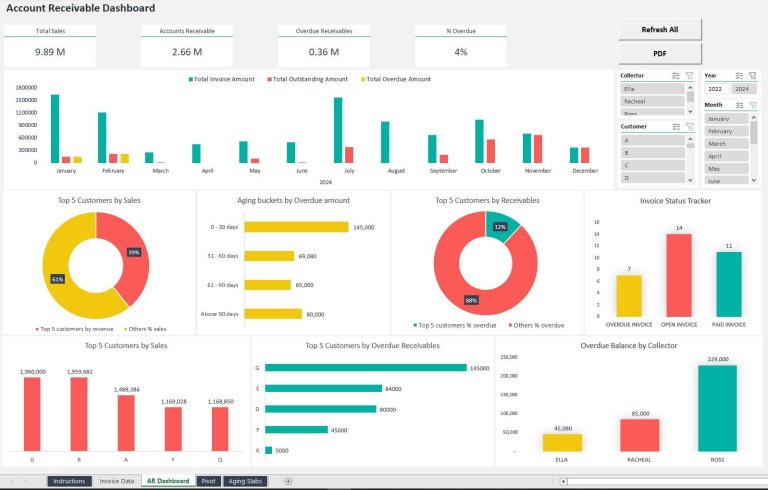Image resolution: width=768 pixels, height=490 pixels.
Task: Clear the filter on the Customer slicer
Action: 690,126
